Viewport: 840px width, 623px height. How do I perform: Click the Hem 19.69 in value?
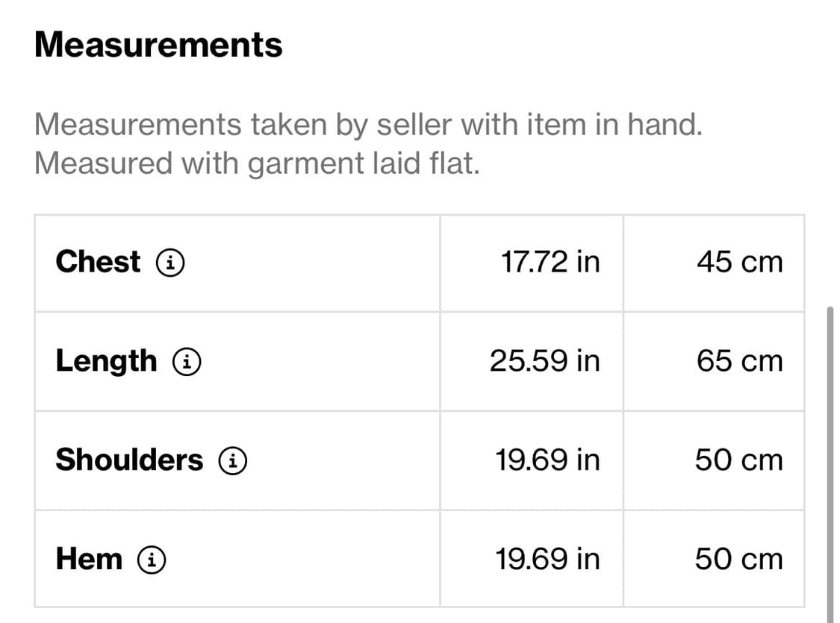(x=547, y=559)
